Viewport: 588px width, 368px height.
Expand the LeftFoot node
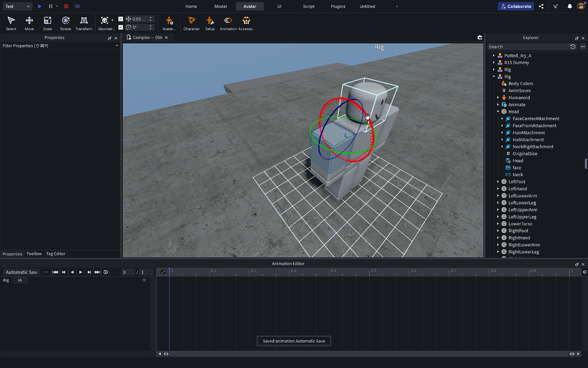point(498,182)
